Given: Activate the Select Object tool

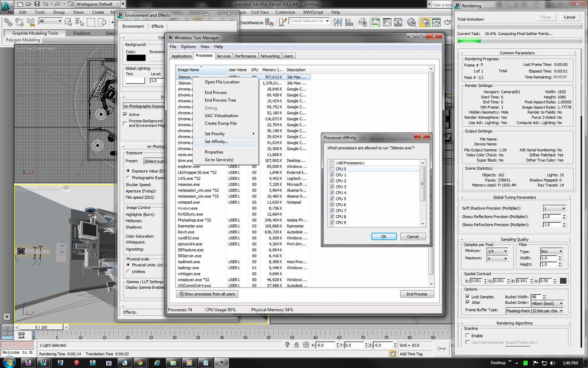Looking at the screenshot, I should (68, 22).
